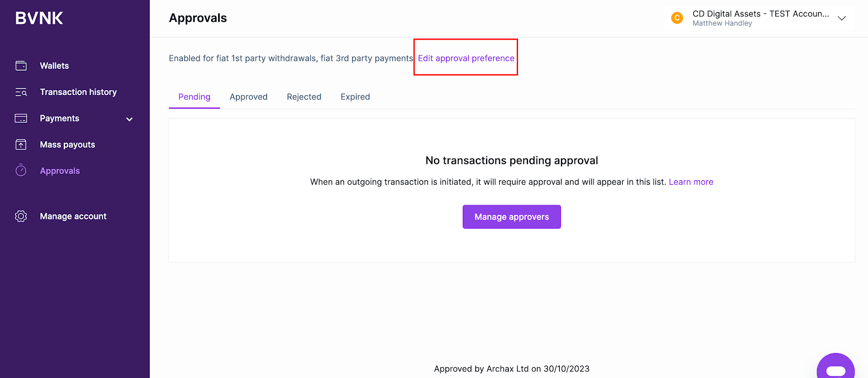Expand the Payments sidebar section
The image size is (868, 378).
[129, 118]
